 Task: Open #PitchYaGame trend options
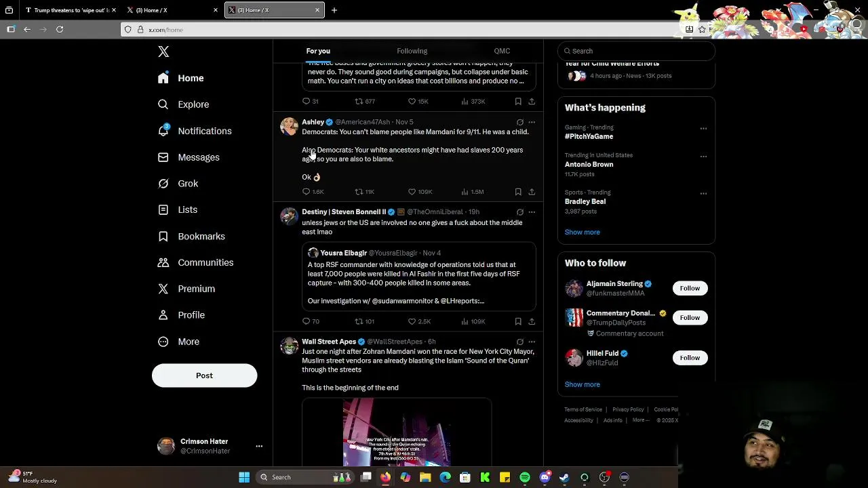point(703,128)
